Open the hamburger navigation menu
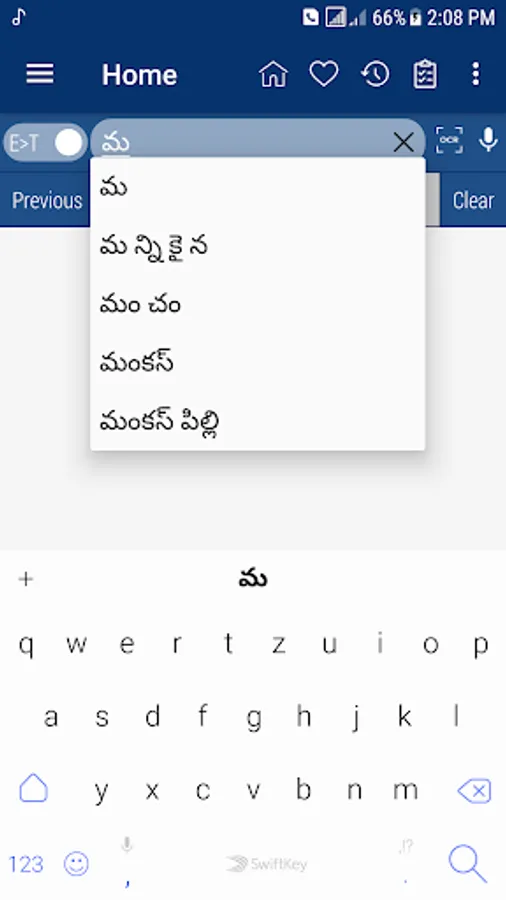 click(x=40, y=74)
